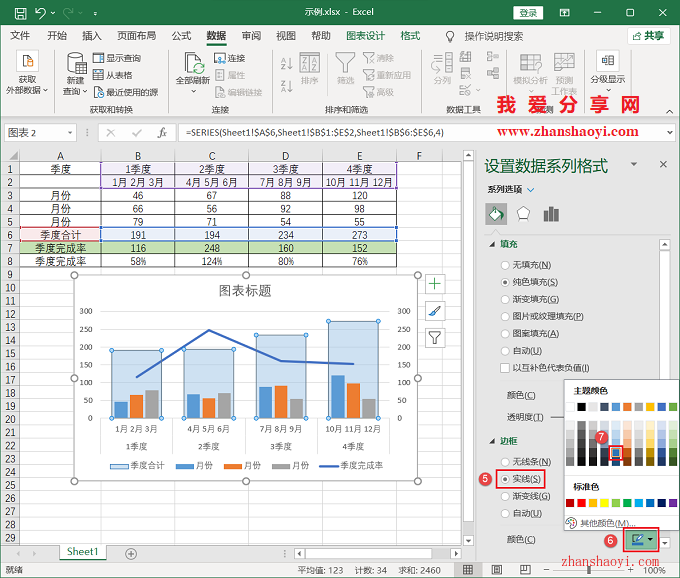The image size is (680, 578).
Task: Click the Sign in (登录) button
Action: point(528,13)
